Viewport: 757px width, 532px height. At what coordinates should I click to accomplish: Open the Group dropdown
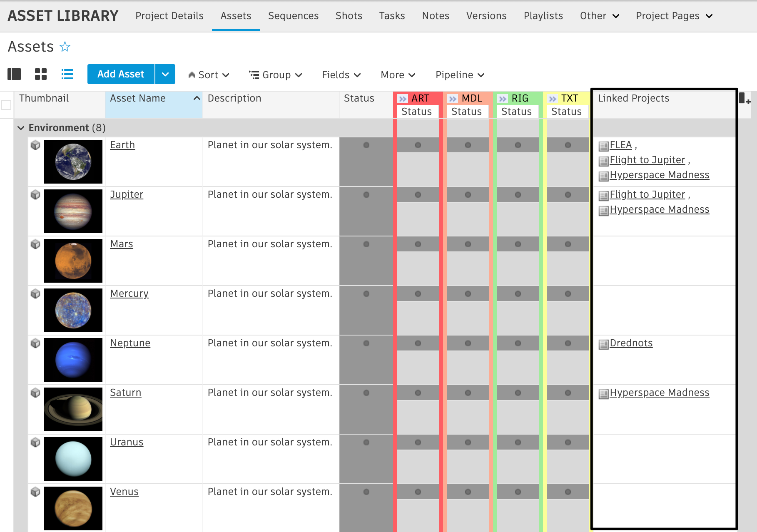276,75
